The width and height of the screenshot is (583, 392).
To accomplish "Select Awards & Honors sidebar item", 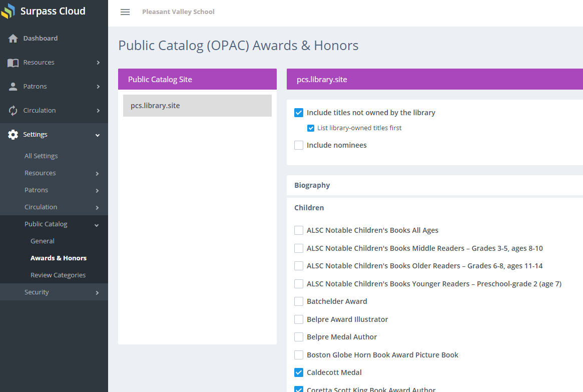I will click(59, 258).
